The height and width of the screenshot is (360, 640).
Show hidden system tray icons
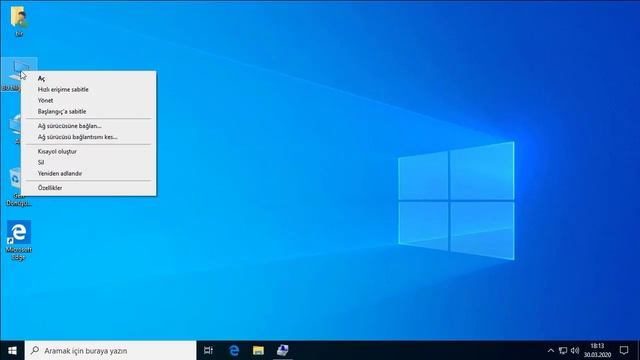click(551, 351)
